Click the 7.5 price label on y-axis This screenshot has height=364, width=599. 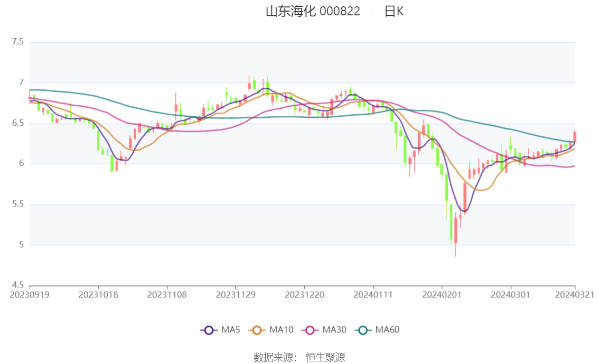tap(18, 42)
